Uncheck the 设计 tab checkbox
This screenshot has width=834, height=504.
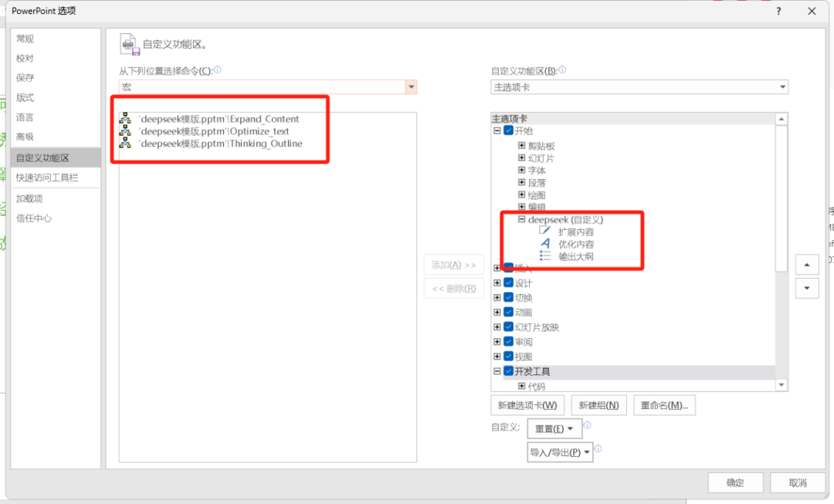pyautogui.click(x=508, y=282)
